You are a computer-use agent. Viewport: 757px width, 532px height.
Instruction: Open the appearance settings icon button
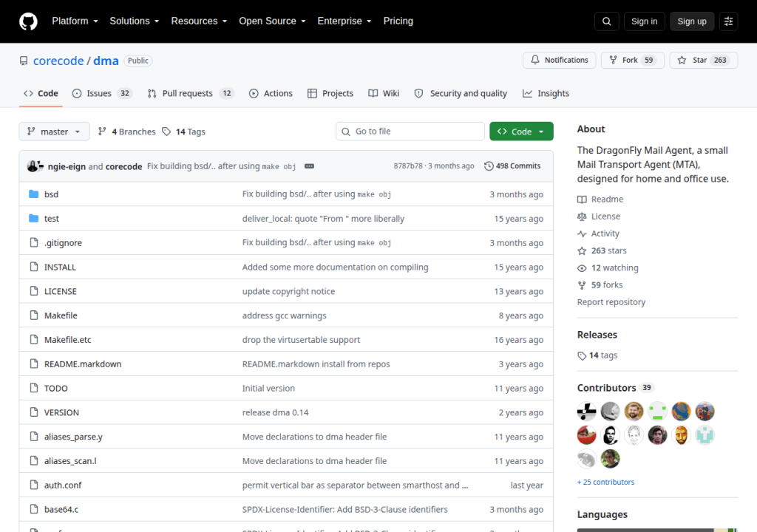(728, 21)
